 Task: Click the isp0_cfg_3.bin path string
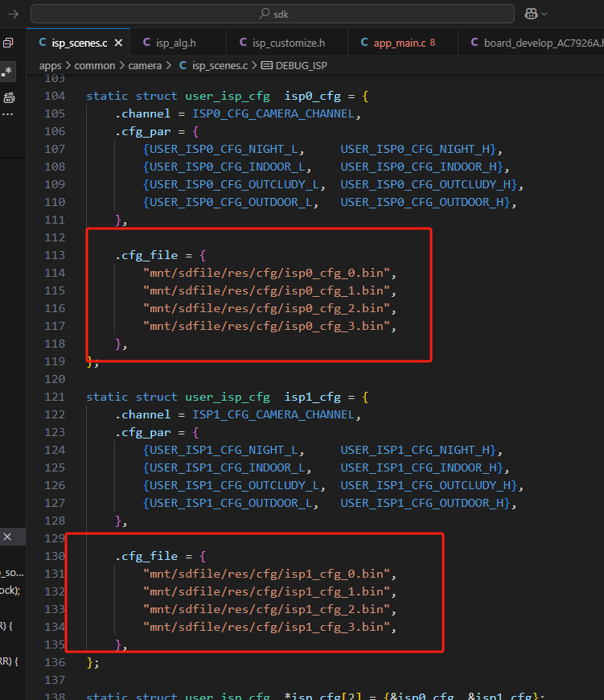click(266, 327)
